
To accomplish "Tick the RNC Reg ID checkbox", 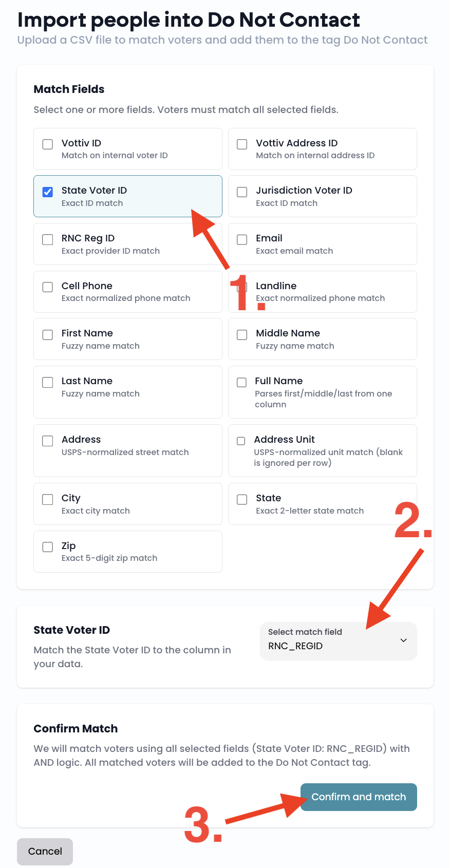I will click(x=48, y=239).
